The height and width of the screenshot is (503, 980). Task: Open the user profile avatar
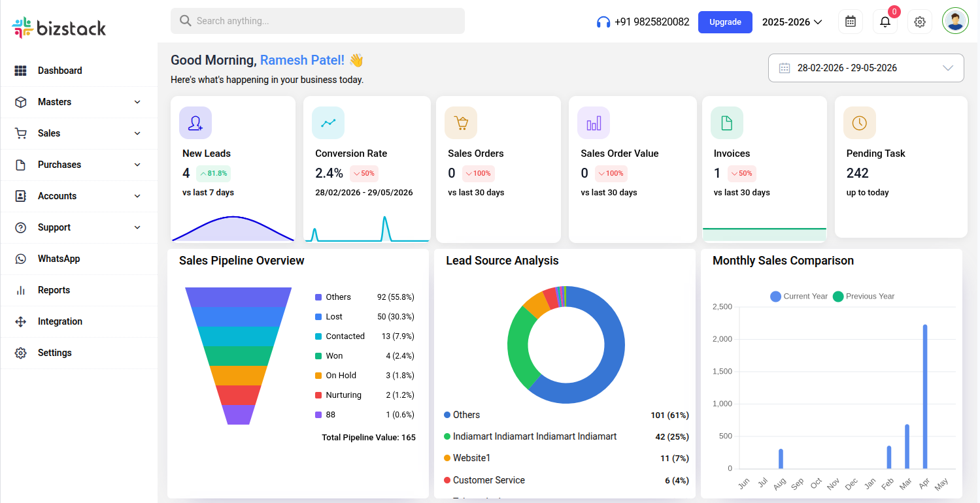coord(955,21)
